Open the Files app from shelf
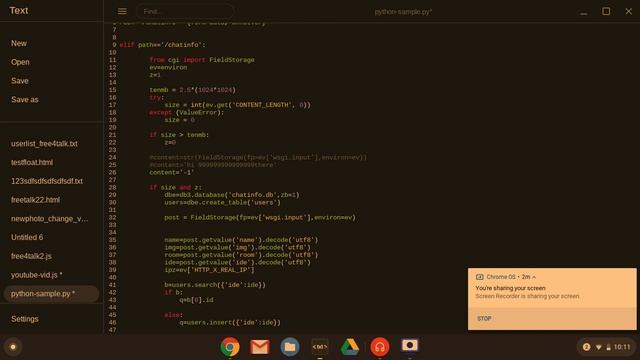The width and height of the screenshot is (640, 360). click(x=290, y=347)
